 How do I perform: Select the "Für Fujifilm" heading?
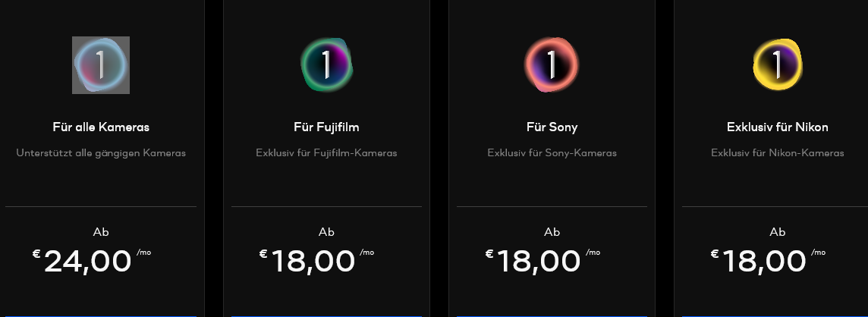point(326,127)
